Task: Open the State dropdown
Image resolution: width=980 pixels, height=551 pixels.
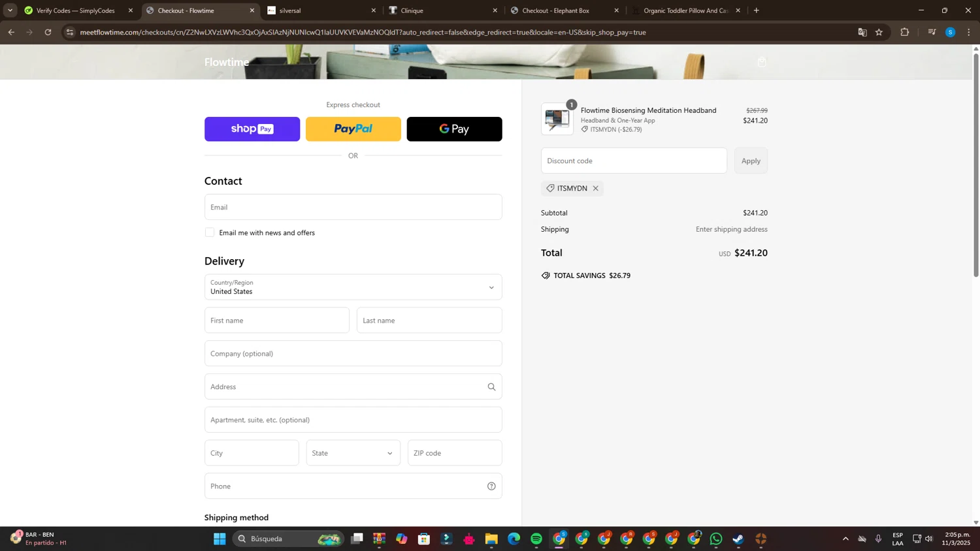Action: tap(353, 453)
